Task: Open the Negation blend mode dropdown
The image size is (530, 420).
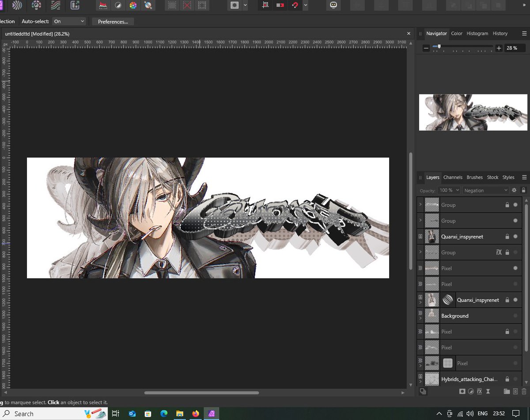Action: pos(486,190)
